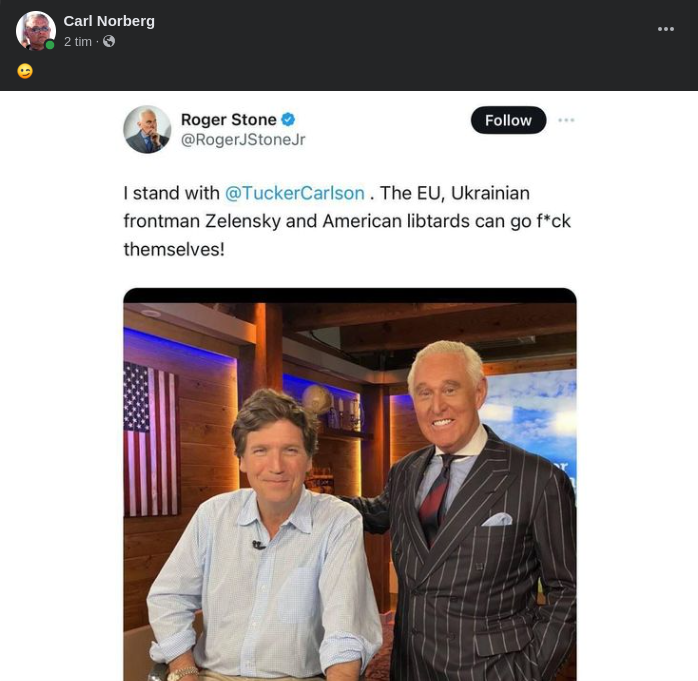Click the Roger Stone display name
The height and width of the screenshot is (681, 698).
click(228, 120)
